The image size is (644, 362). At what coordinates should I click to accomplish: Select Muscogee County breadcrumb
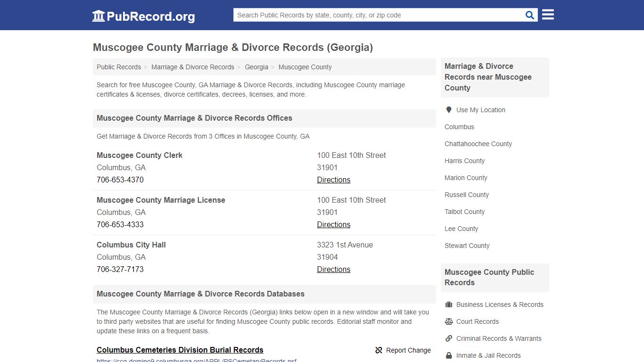pyautogui.click(x=305, y=67)
